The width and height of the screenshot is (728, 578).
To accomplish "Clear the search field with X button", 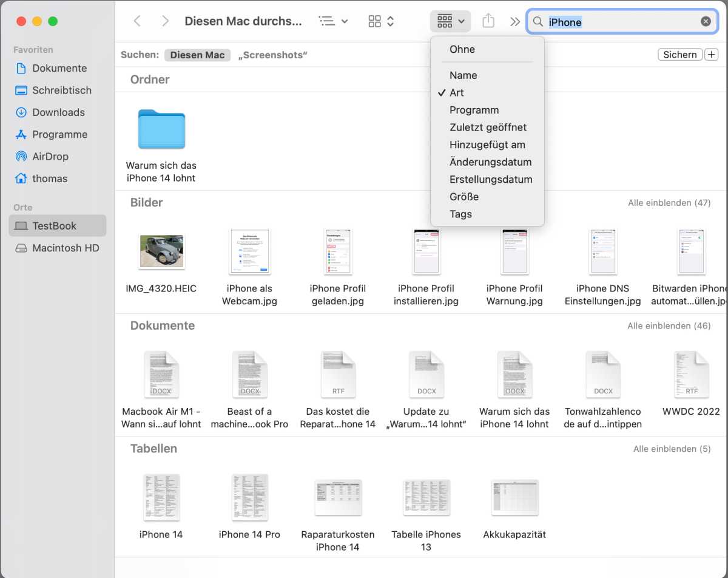I will 706,21.
